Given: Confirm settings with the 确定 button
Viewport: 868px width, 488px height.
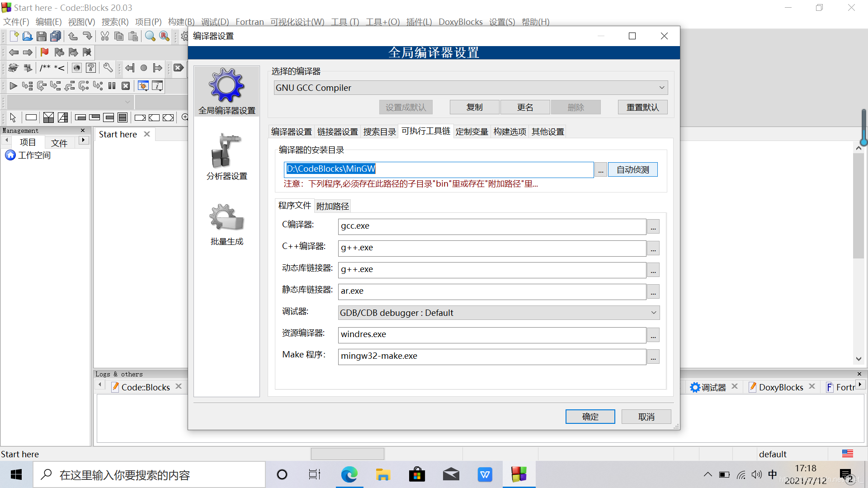Looking at the screenshot, I should [x=590, y=416].
